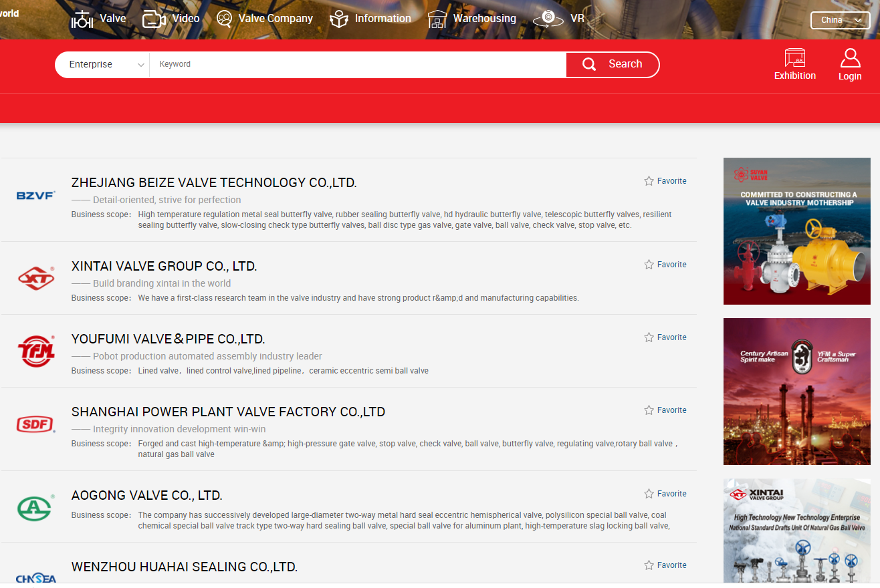Open the Xintai Valve Group advertisement banner
The width and height of the screenshot is (880, 588).
(x=797, y=531)
